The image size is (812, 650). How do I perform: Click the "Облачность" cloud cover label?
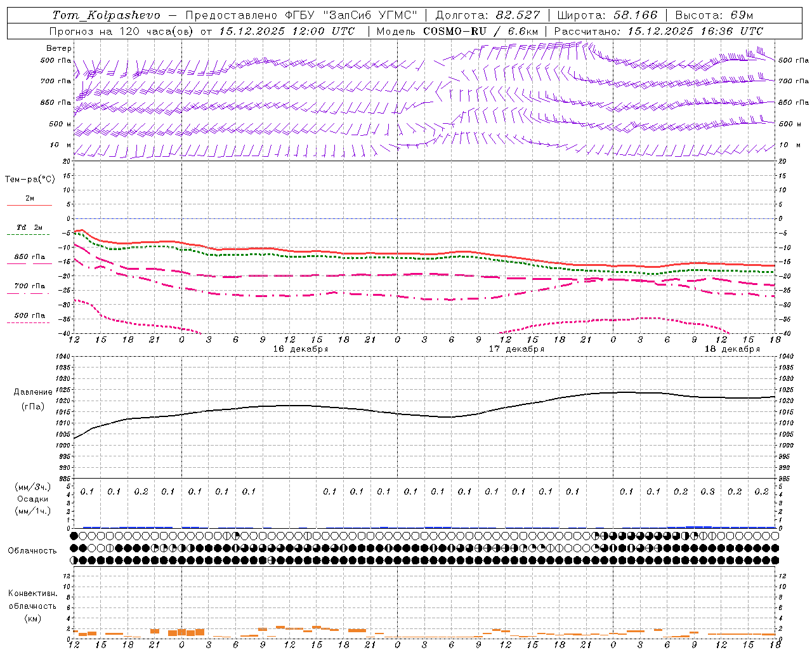tap(32, 551)
